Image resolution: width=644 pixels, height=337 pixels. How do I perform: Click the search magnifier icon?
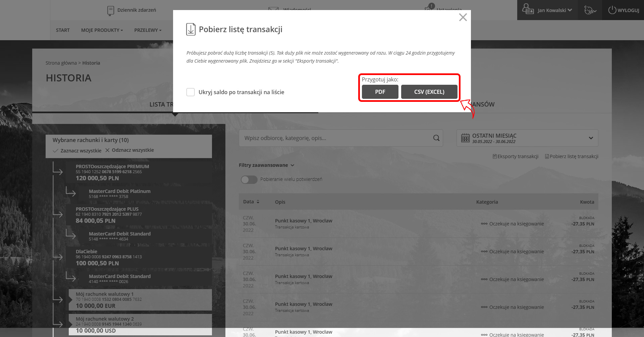(x=436, y=138)
